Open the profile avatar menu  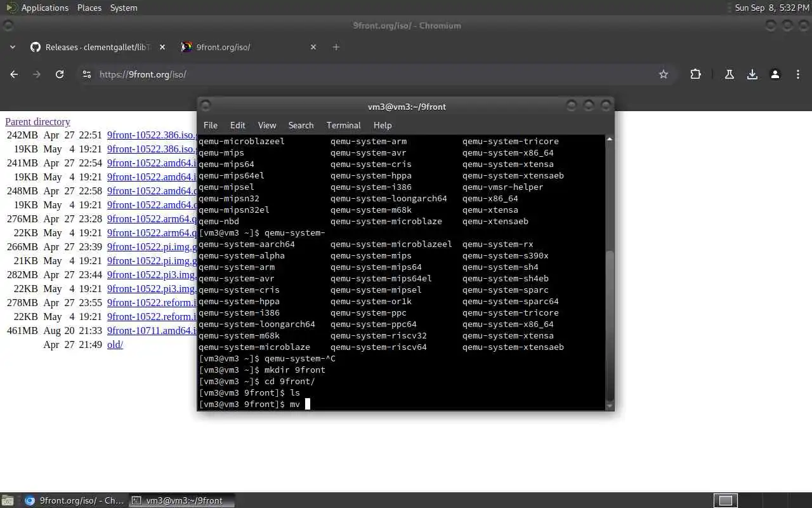[775, 74]
